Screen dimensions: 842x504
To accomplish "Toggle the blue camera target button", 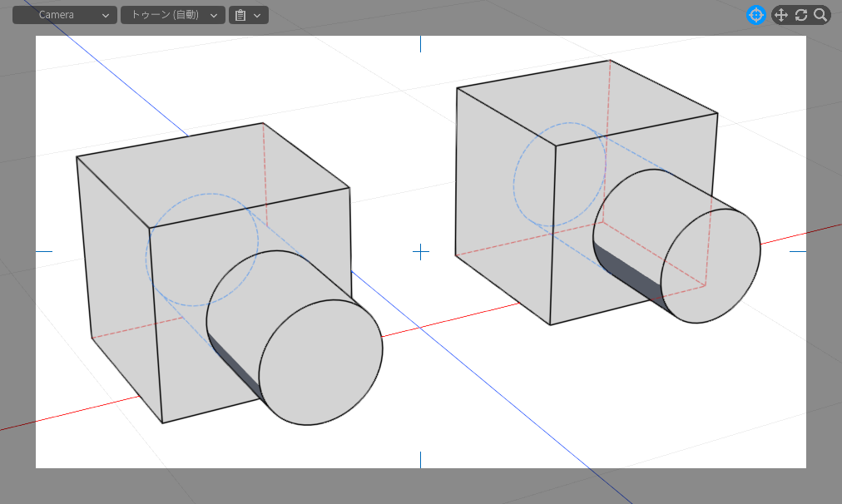I will click(x=755, y=15).
